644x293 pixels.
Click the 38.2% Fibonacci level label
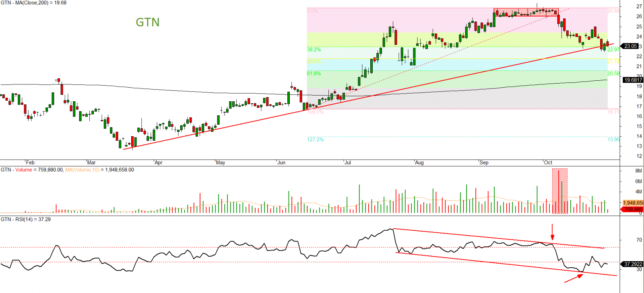pyautogui.click(x=314, y=49)
